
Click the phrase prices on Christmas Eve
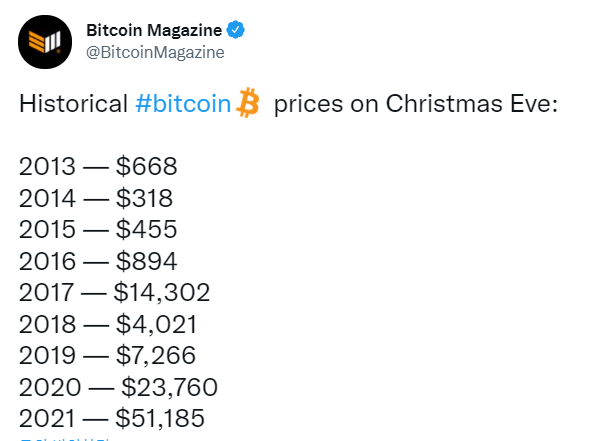click(415, 104)
